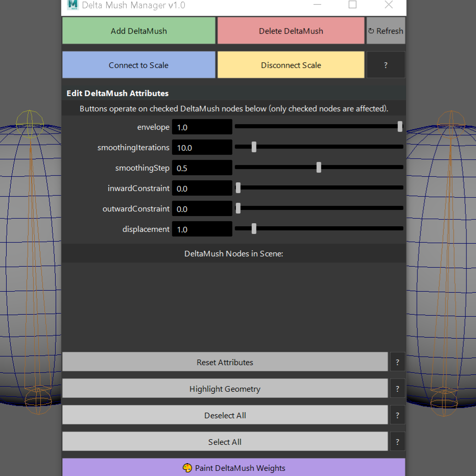Click the Select All button

tap(225, 441)
